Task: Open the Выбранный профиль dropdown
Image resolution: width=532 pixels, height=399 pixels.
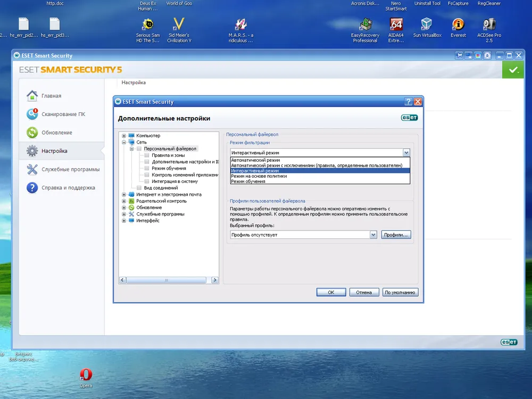Action: (372, 235)
